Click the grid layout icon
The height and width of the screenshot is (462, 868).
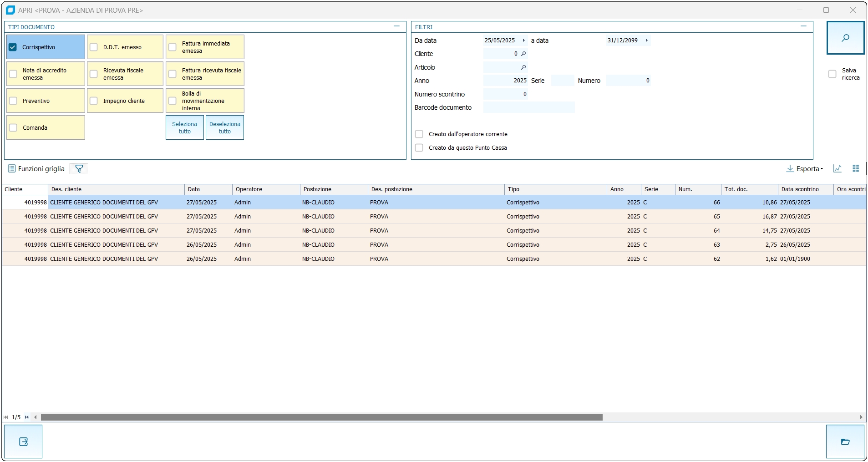855,168
